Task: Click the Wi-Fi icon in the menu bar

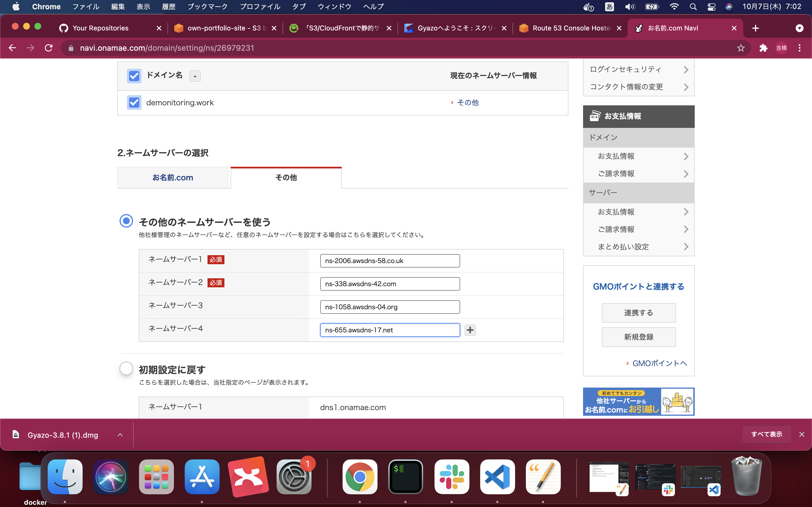Action: tap(674, 6)
